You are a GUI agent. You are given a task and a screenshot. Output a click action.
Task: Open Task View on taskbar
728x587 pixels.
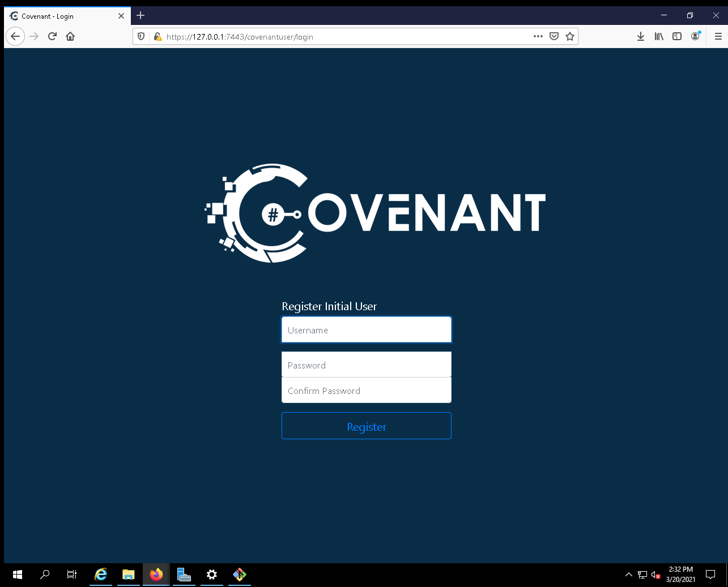[72, 575]
